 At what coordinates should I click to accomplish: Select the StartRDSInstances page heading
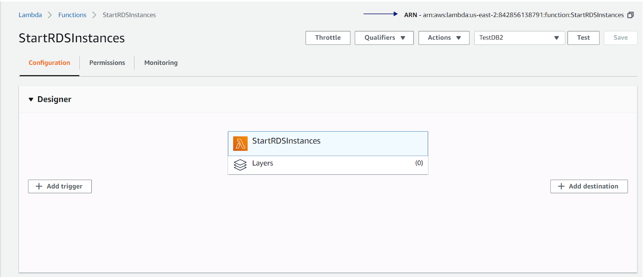[x=72, y=38]
